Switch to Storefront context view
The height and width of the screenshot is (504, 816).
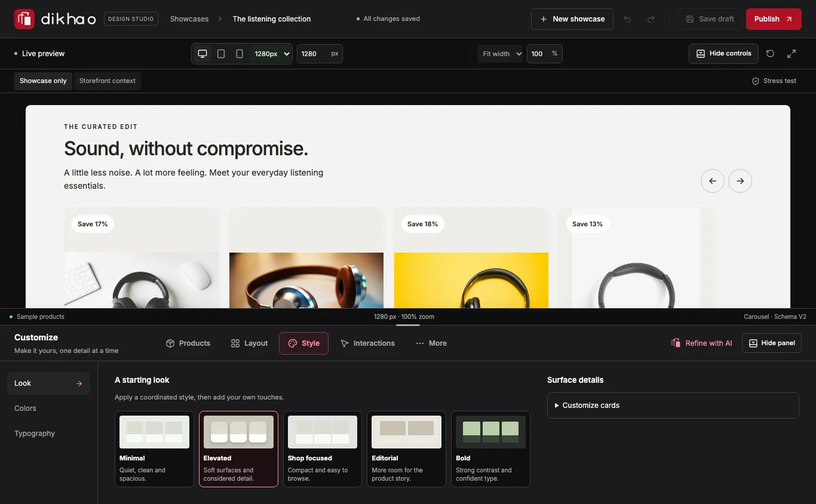pos(108,81)
